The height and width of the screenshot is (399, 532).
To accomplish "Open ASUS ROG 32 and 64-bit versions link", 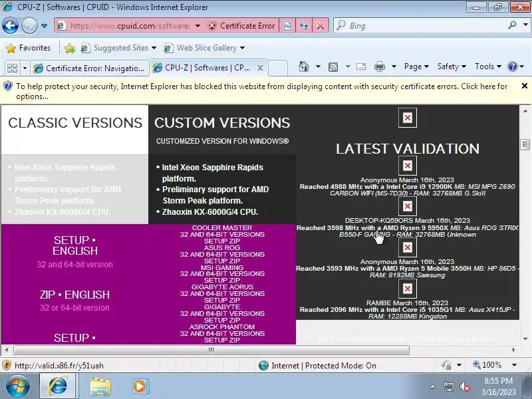I will (x=222, y=254).
